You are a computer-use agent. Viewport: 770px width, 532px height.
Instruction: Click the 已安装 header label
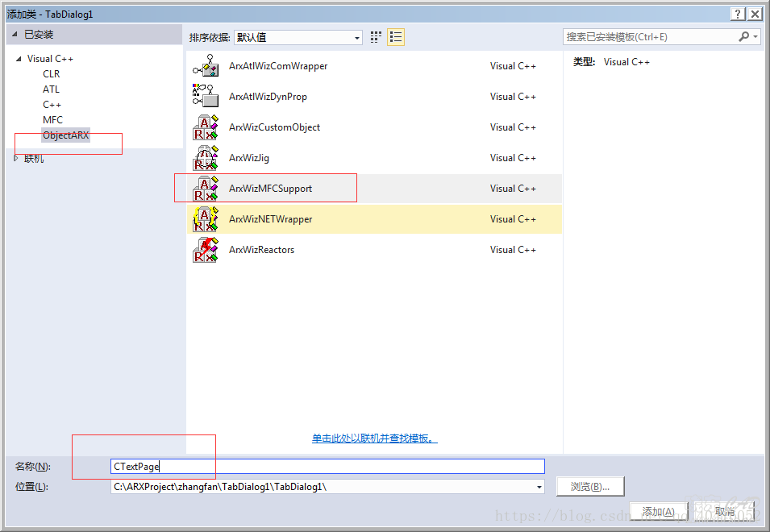coord(39,35)
